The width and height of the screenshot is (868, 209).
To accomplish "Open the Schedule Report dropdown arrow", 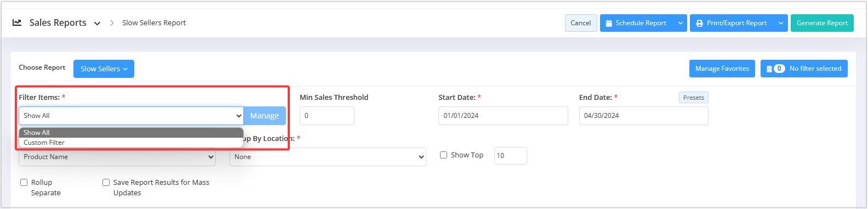I will [680, 23].
